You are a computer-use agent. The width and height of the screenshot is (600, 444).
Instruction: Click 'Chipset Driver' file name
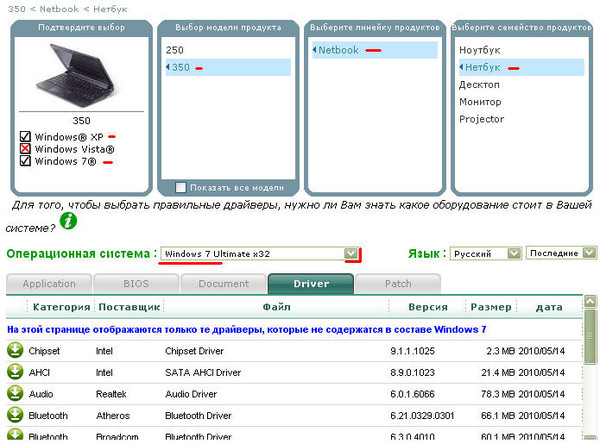point(194,351)
